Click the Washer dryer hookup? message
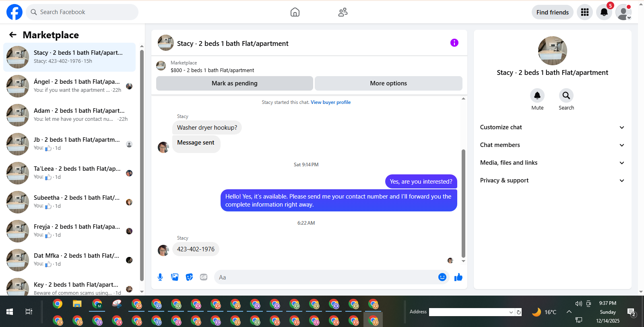This screenshot has height=327, width=644. [207, 128]
